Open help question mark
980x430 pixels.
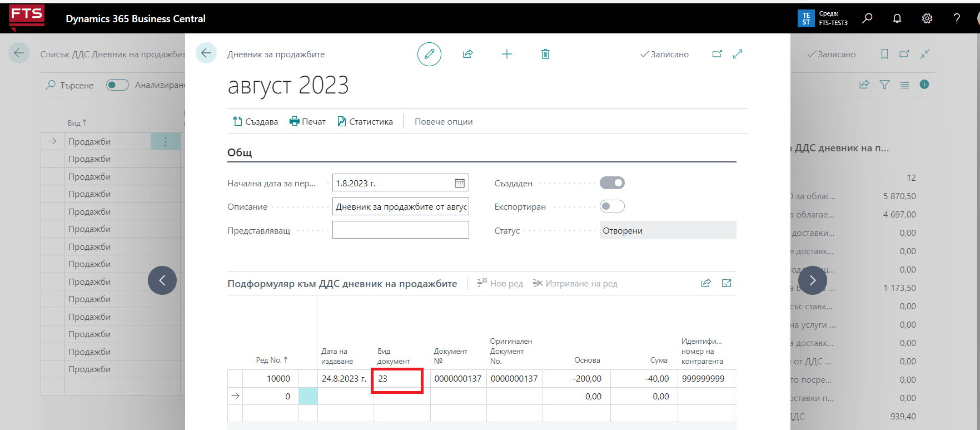957,18
